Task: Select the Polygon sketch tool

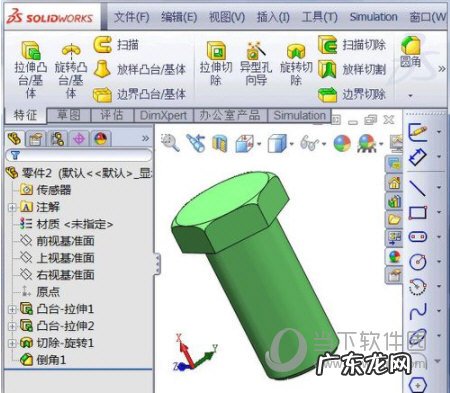Action: point(418,386)
